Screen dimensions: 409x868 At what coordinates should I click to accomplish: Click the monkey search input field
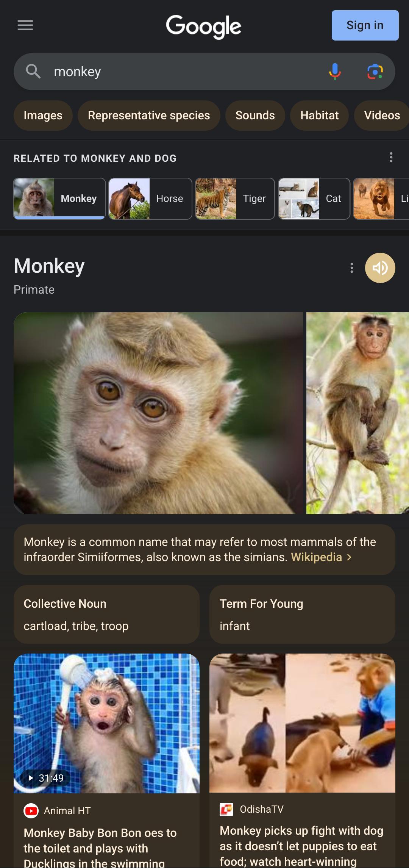coord(182,72)
